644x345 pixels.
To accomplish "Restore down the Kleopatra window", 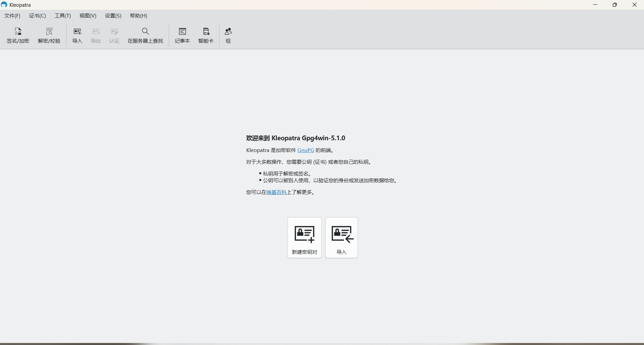I will [615, 5].
